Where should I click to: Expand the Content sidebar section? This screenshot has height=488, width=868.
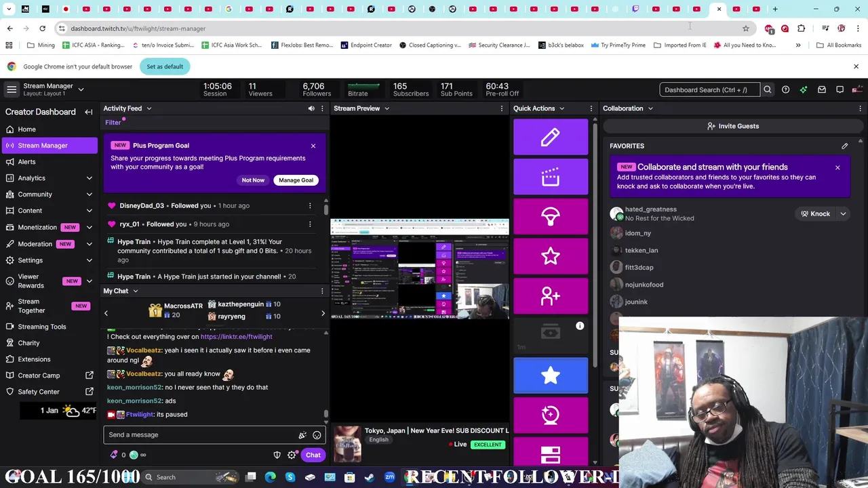pyautogui.click(x=89, y=211)
